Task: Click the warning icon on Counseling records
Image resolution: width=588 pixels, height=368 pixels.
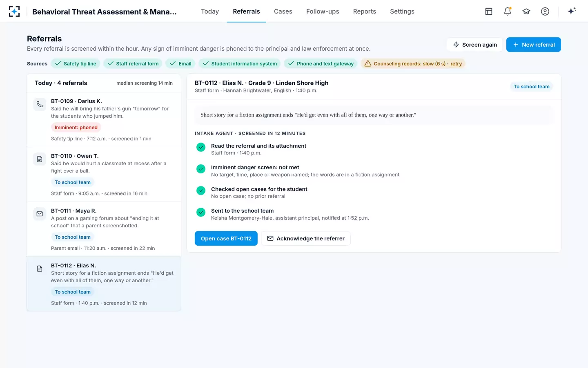Action: click(x=368, y=63)
